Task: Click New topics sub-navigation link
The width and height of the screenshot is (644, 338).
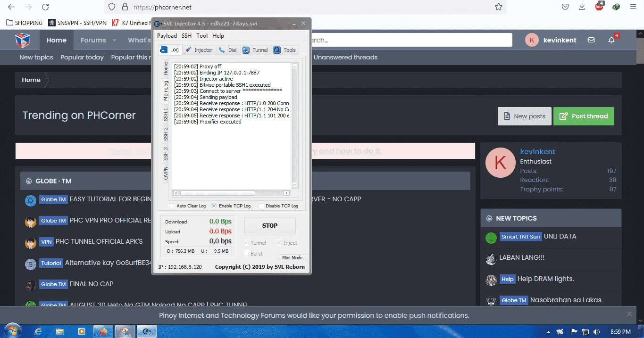Action: pos(36,57)
